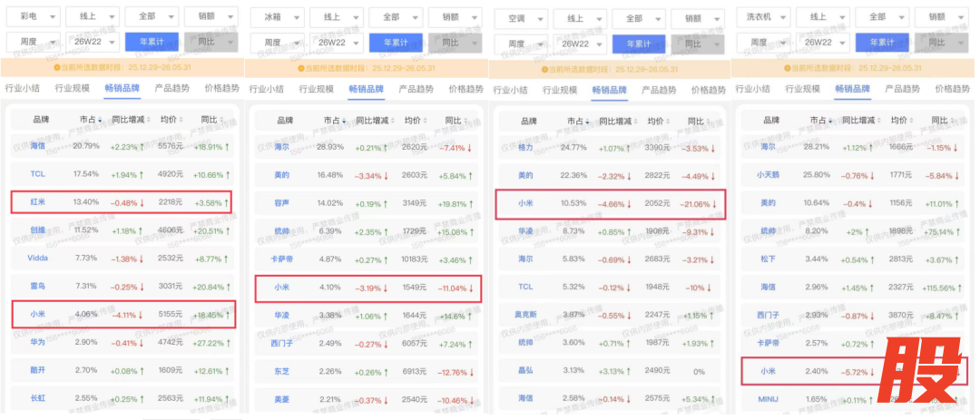The height and width of the screenshot is (420, 980).
Task: Click 均价 column header in 冰箱 table
Action: point(413,120)
